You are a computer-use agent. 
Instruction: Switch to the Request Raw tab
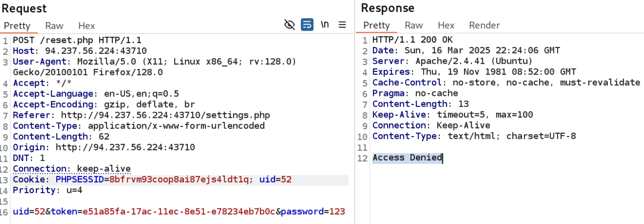pos(54,26)
